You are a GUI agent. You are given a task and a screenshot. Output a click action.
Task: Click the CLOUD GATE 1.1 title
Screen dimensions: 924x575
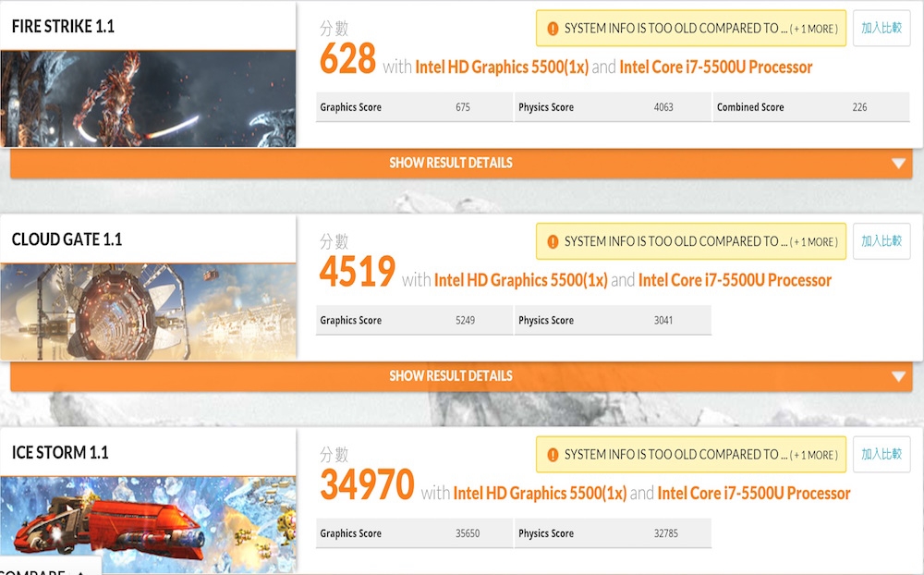pyautogui.click(x=67, y=239)
